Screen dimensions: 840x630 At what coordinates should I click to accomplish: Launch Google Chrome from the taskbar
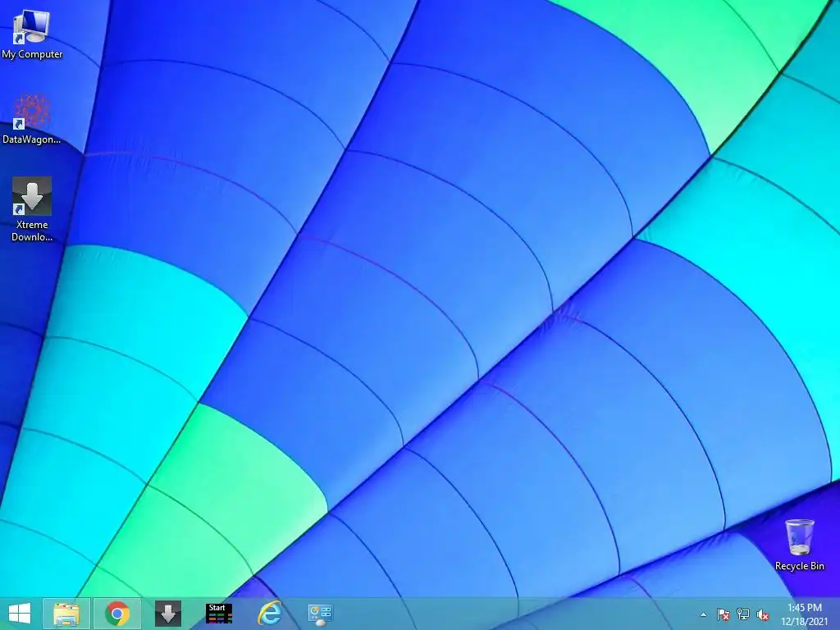click(x=117, y=614)
